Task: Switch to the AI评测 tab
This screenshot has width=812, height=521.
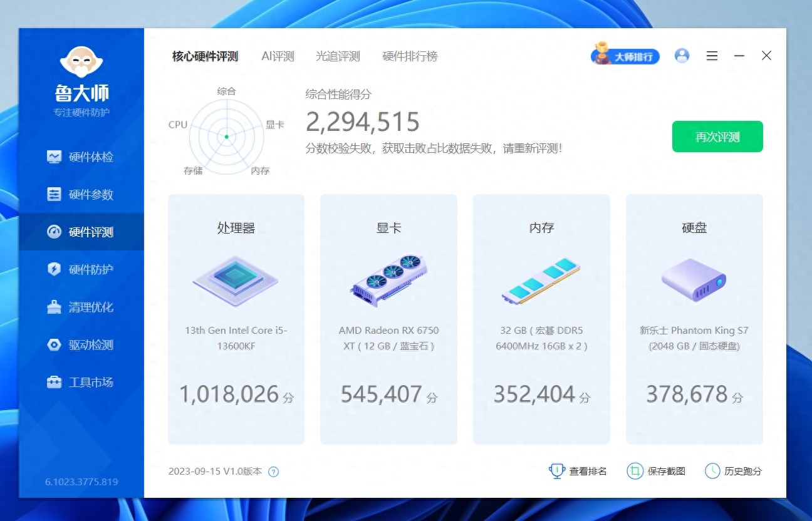Action: [278, 56]
